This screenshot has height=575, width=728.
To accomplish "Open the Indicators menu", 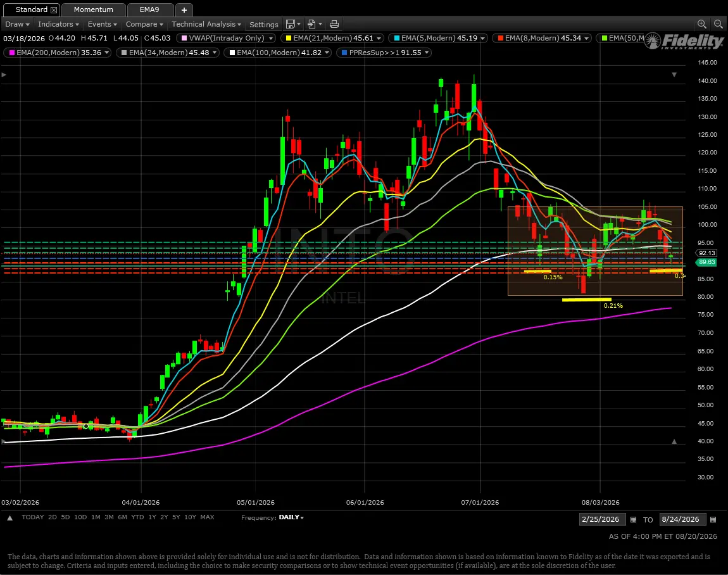I will (x=58, y=24).
